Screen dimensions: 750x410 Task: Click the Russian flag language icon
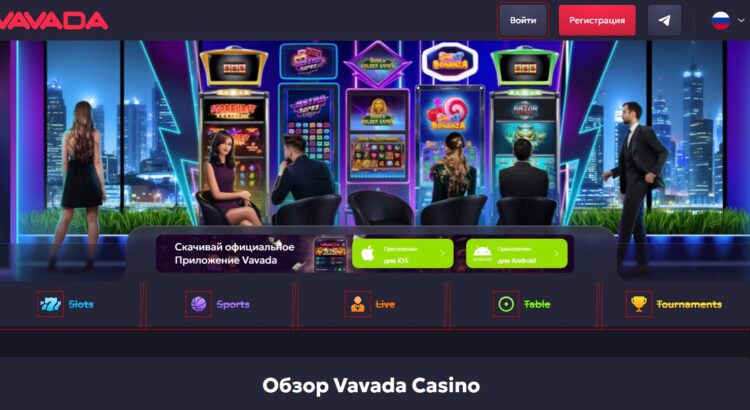721,21
